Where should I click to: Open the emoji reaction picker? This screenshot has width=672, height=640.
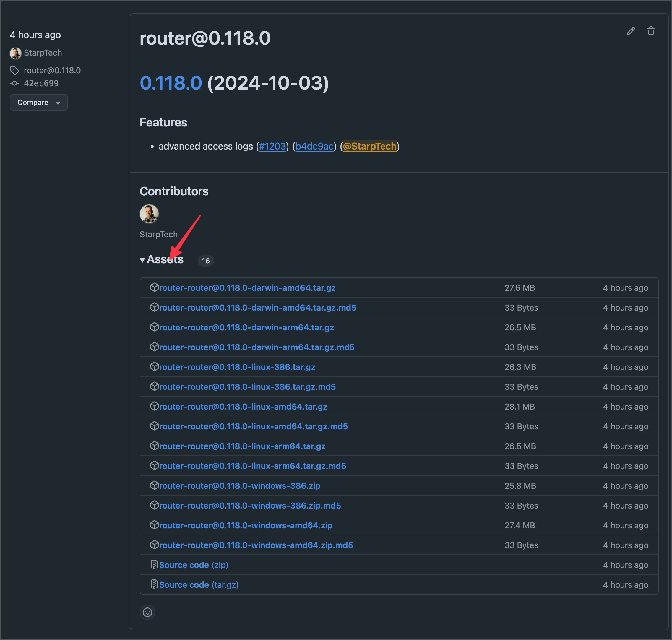(x=147, y=612)
